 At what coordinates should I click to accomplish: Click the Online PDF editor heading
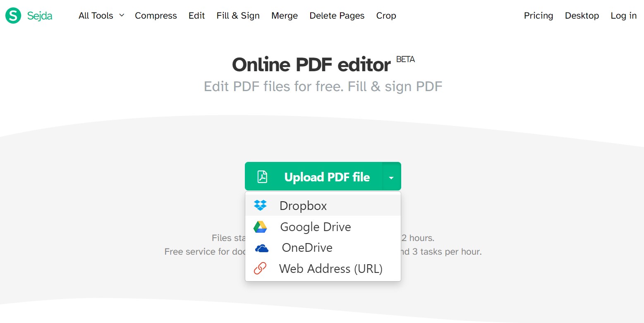311,65
